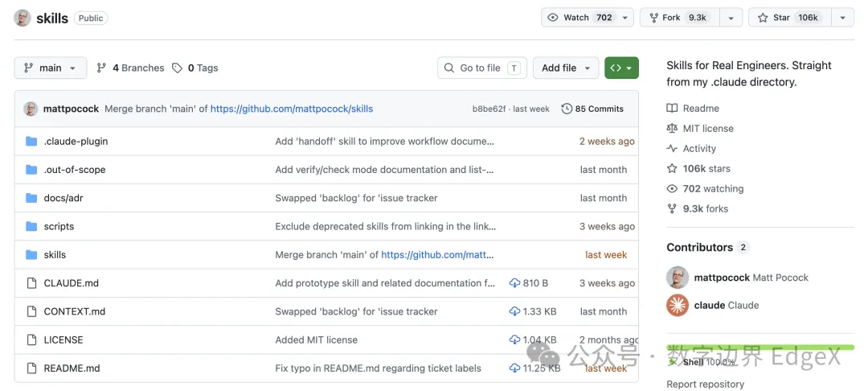Click the claude contributor avatar
The image size is (868, 391).
(x=678, y=305)
